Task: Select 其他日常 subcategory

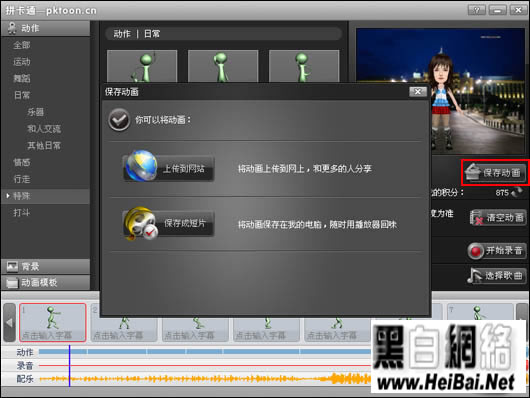Action: tap(44, 146)
